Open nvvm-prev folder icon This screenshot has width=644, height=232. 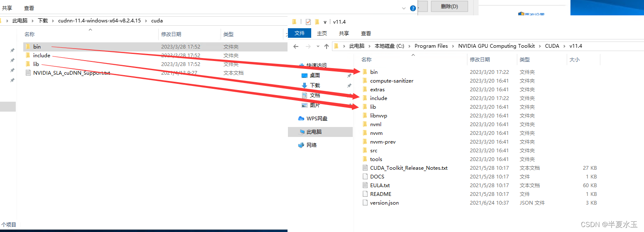coord(365,142)
